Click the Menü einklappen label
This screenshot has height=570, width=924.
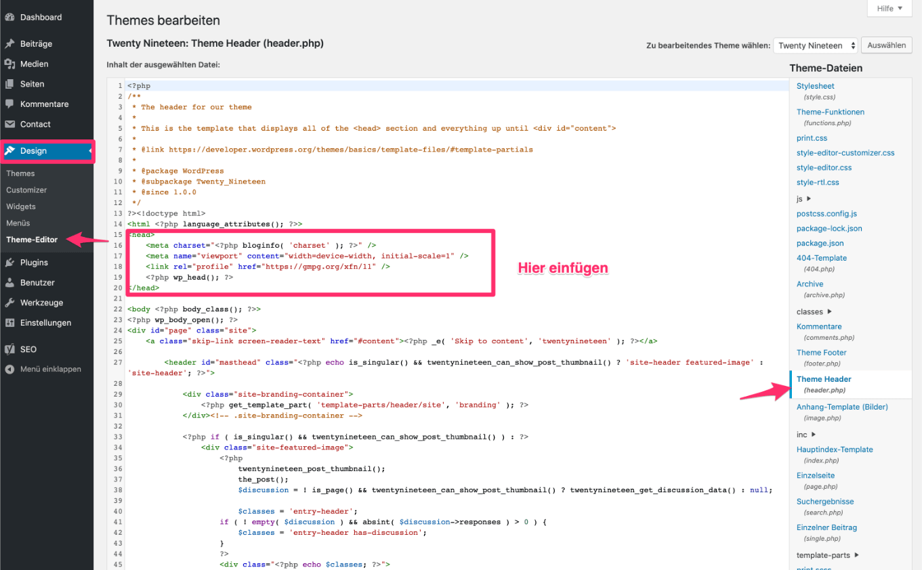pyautogui.click(x=51, y=370)
